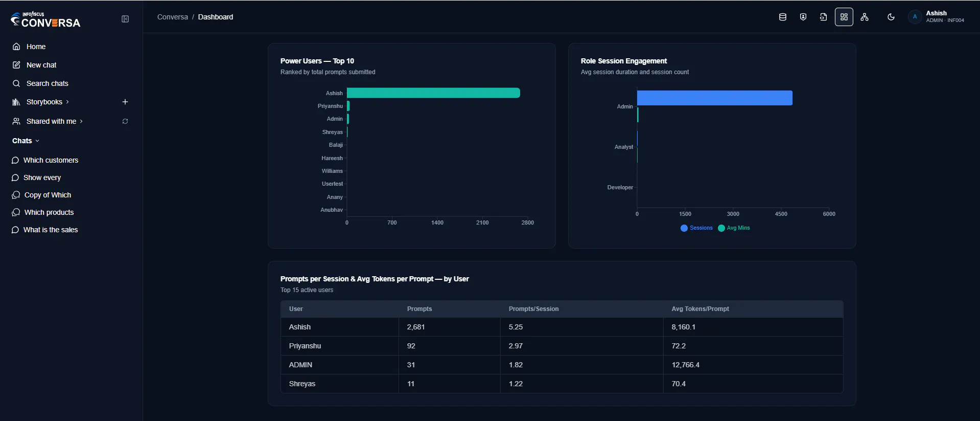Toggle the Avg Mins legend series
This screenshot has width=980, height=421.
pos(734,228)
